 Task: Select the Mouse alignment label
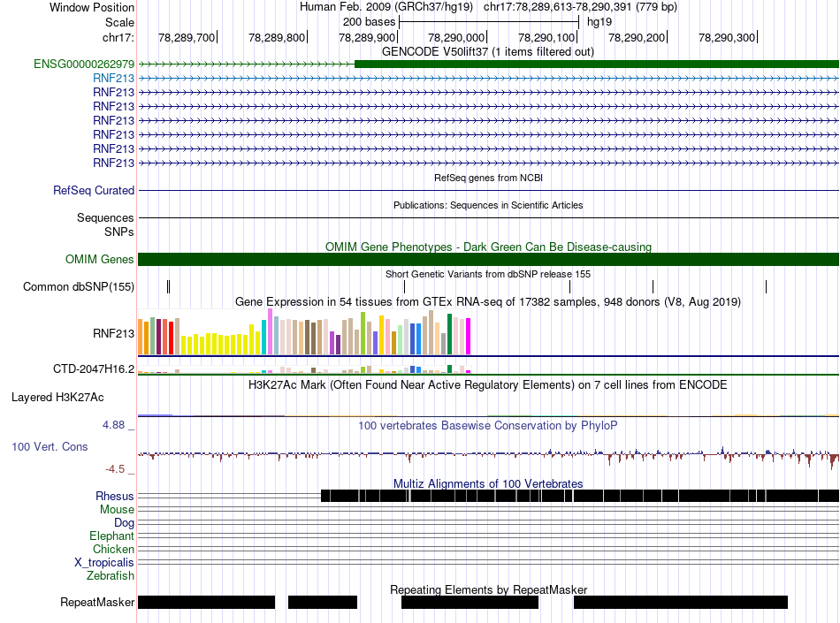(117, 510)
